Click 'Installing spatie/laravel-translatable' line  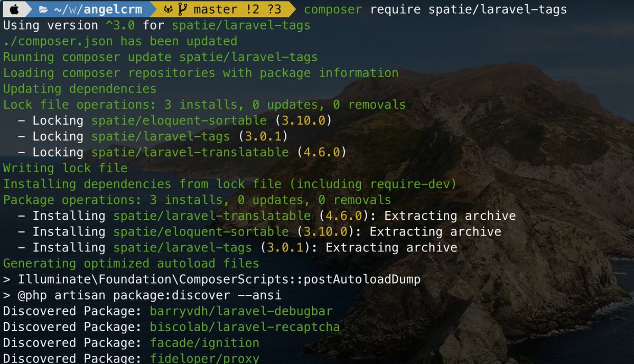(267, 216)
